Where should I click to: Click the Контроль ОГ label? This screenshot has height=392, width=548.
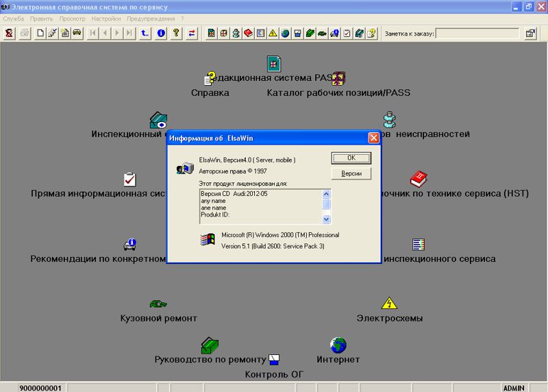[x=273, y=374]
